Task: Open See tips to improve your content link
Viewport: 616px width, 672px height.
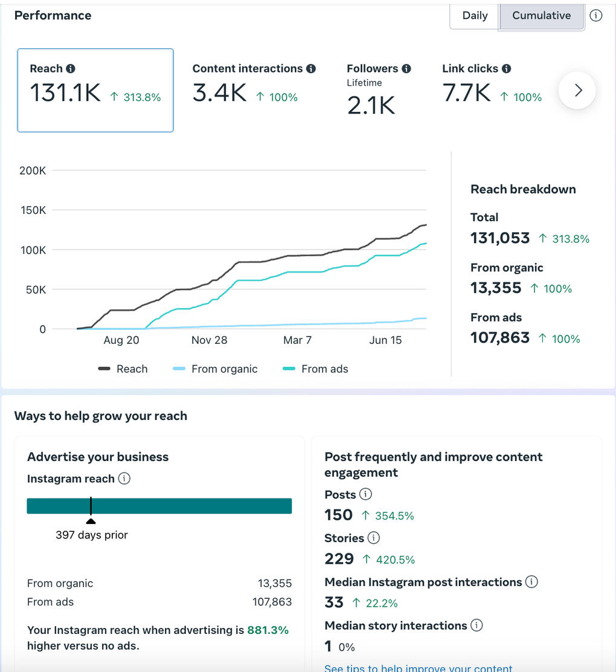Action: click(418, 668)
